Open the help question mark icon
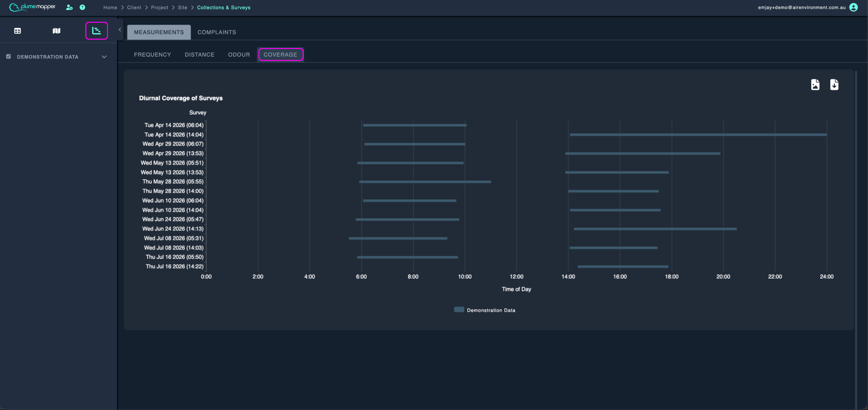The width and height of the screenshot is (868, 410). pyautogui.click(x=82, y=7)
